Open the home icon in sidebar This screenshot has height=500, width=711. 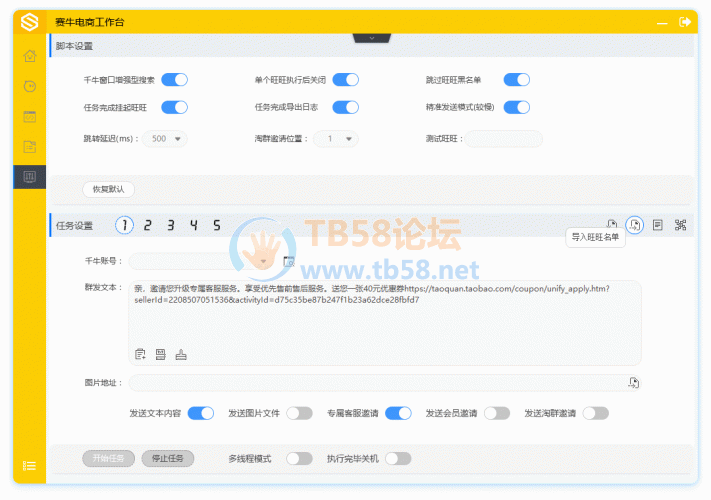click(30, 56)
